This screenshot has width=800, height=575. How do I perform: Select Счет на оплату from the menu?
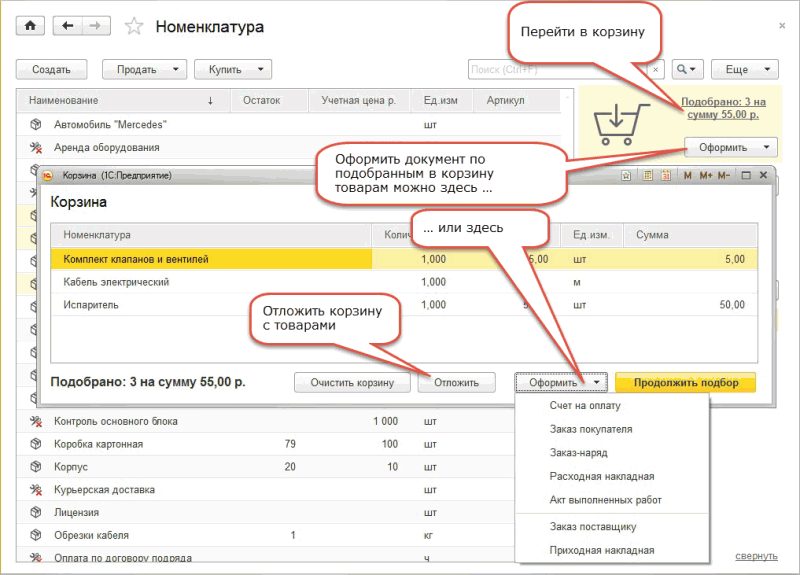(x=585, y=406)
